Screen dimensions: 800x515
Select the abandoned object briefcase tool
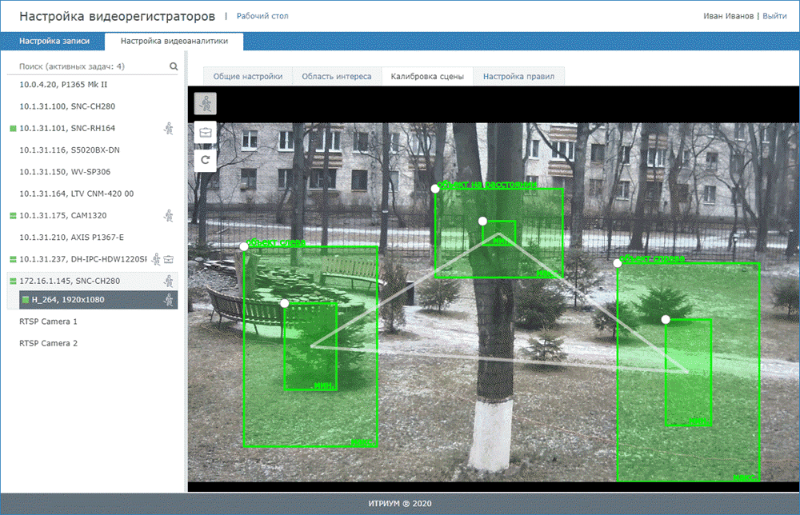pos(205,133)
